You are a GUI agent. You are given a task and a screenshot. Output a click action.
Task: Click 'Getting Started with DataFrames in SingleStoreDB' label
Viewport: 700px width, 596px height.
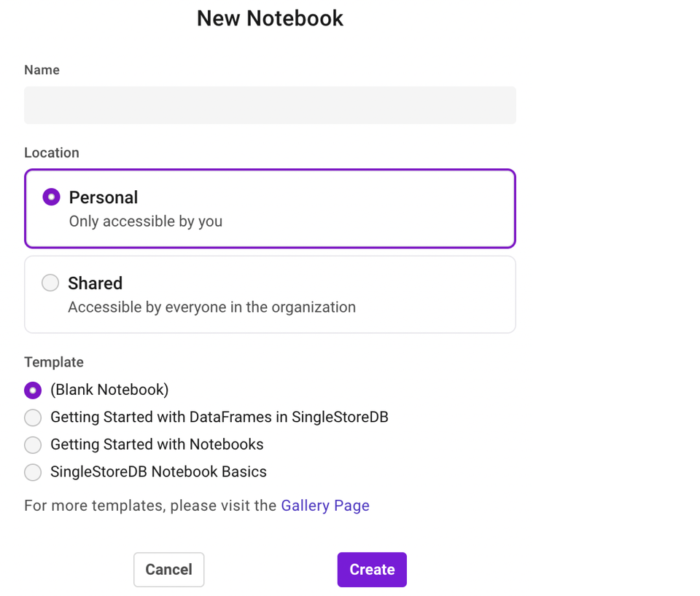click(x=219, y=417)
